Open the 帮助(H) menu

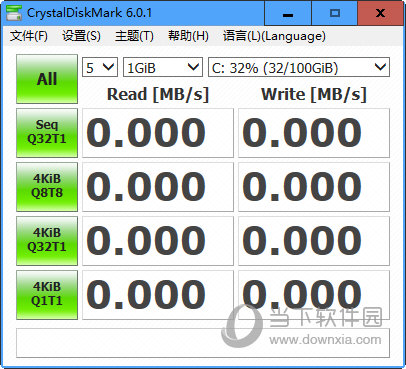coord(188,36)
